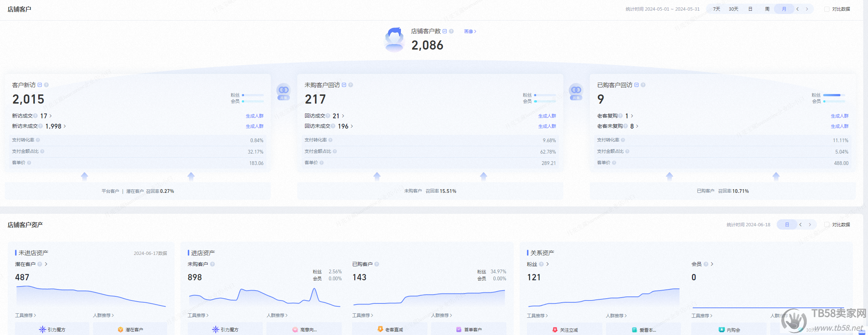Go to previous period in top date selector

click(797, 9)
